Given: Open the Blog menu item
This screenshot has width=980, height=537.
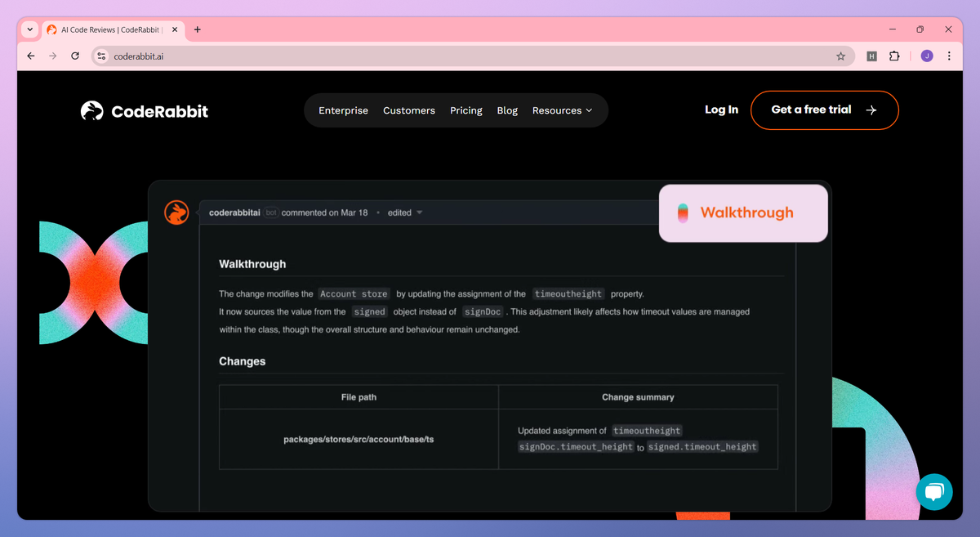Looking at the screenshot, I should pyautogui.click(x=507, y=110).
